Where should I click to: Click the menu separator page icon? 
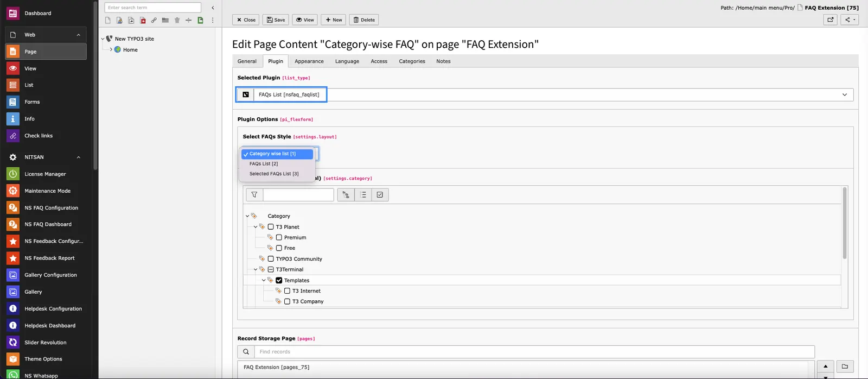(189, 20)
